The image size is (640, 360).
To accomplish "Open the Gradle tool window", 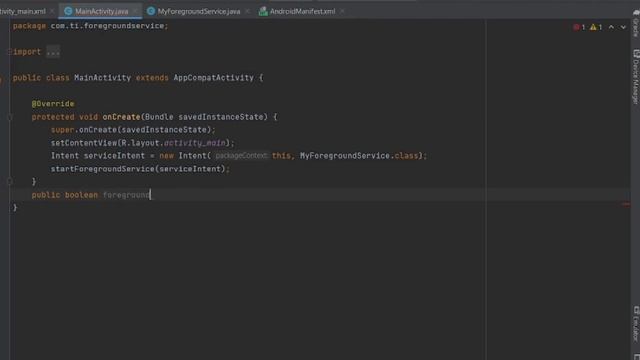I will point(636,25).
